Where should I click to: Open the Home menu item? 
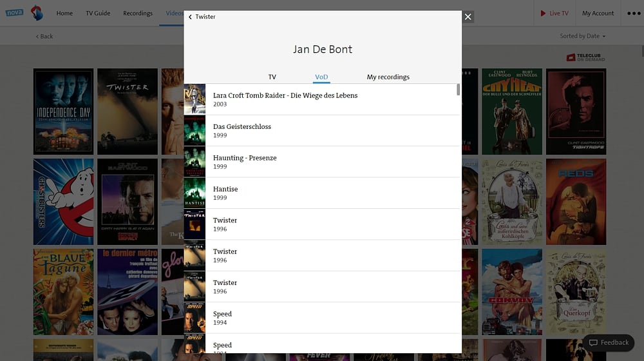64,13
